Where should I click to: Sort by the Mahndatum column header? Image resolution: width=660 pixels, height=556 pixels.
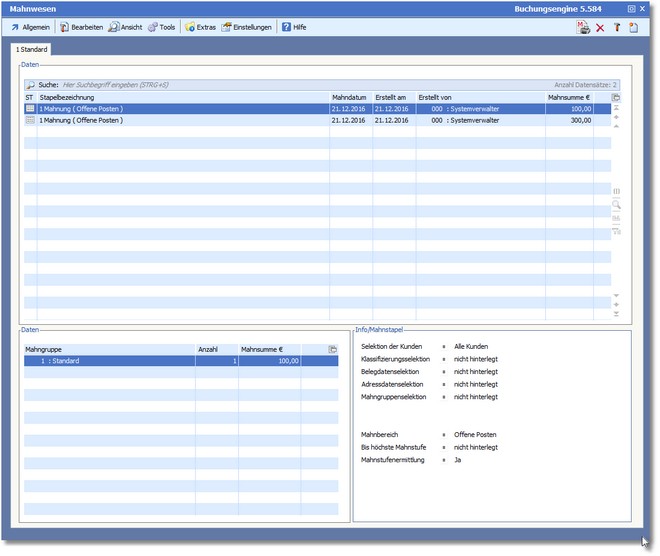[x=350, y=97]
